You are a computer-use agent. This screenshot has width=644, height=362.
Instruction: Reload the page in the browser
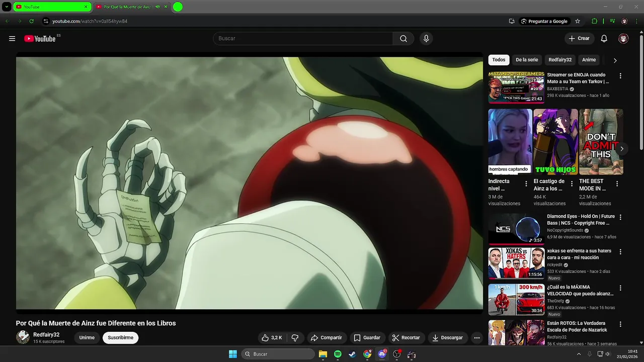pyautogui.click(x=32, y=21)
